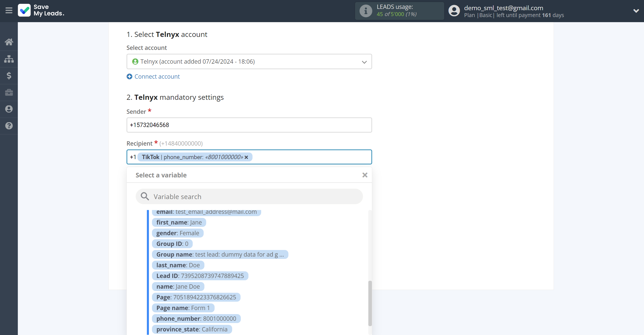
Task: Select variable last_name: Doe
Action: pyautogui.click(x=178, y=265)
